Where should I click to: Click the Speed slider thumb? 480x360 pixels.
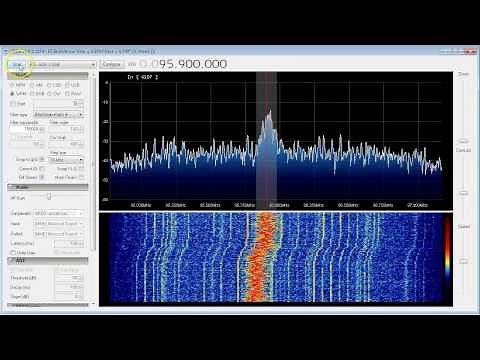click(463, 261)
